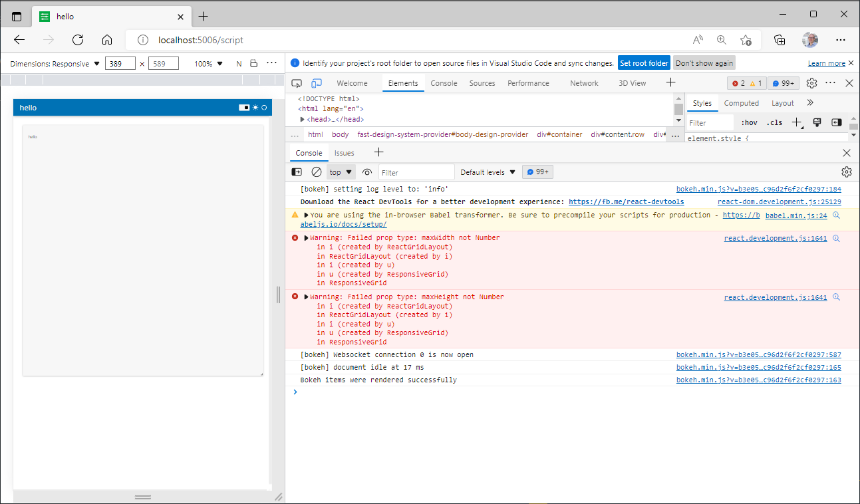
Task: Switch to the Network tab
Action: [584, 82]
